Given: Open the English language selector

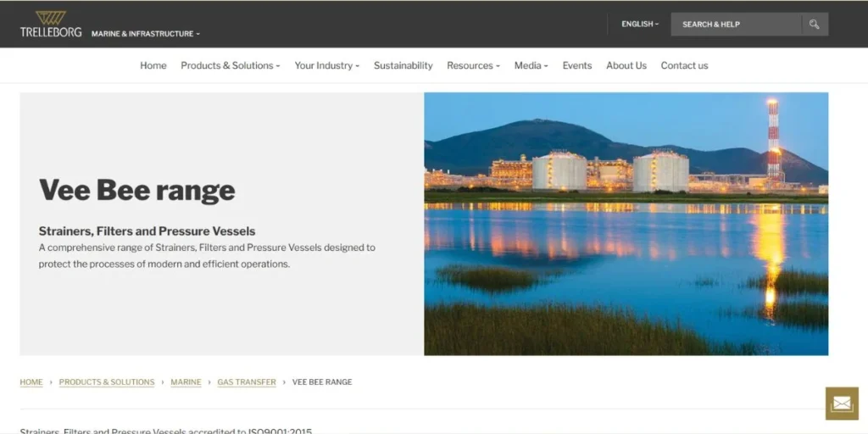Looking at the screenshot, I should coord(639,25).
